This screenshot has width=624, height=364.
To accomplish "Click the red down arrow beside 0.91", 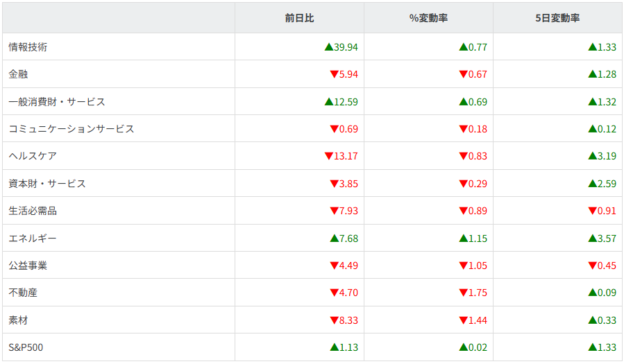I will pyautogui.click(x=593, y=211).
